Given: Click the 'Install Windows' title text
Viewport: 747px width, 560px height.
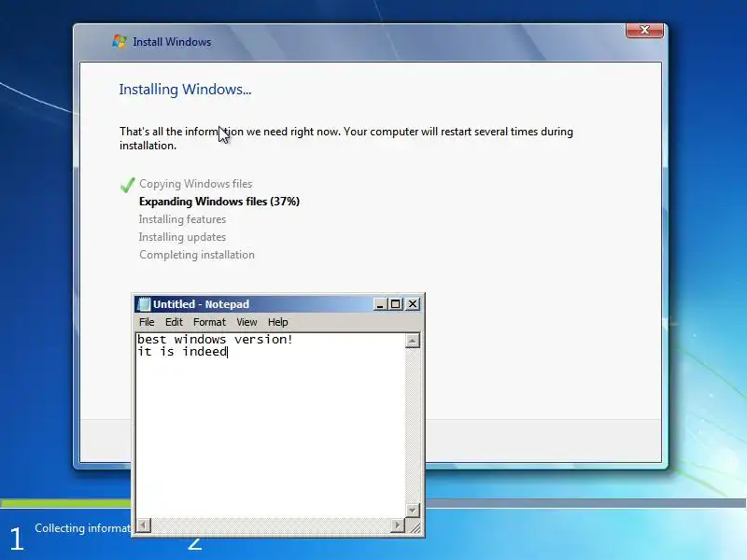Looking at the screenshot, I should (172, 42).
